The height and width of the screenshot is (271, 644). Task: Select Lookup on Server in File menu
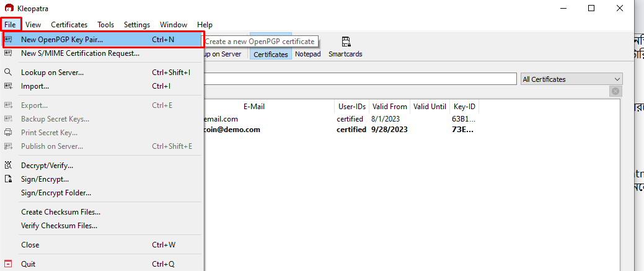click(x=102, y=73)
